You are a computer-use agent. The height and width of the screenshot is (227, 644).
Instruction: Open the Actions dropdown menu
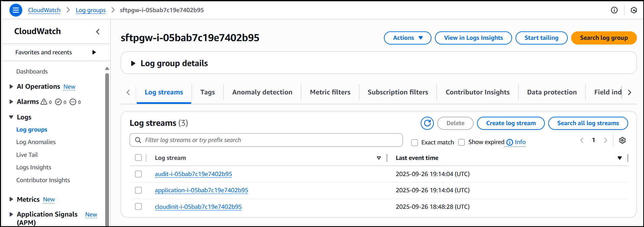tap(407, 38)
